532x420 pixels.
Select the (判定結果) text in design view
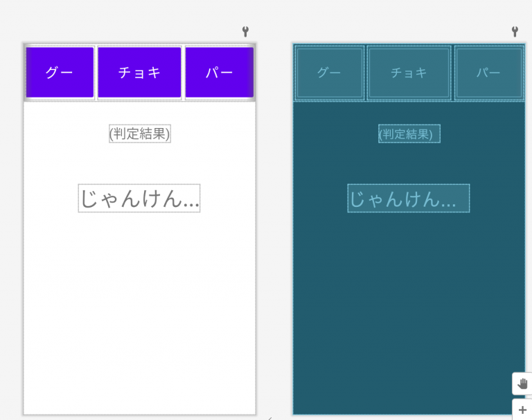(x=140, y=134)
